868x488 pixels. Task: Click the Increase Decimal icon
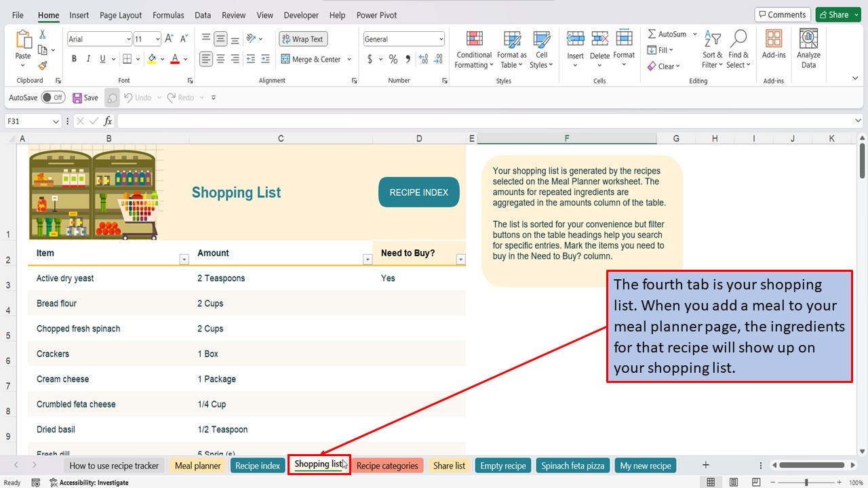tap(422, 59)
